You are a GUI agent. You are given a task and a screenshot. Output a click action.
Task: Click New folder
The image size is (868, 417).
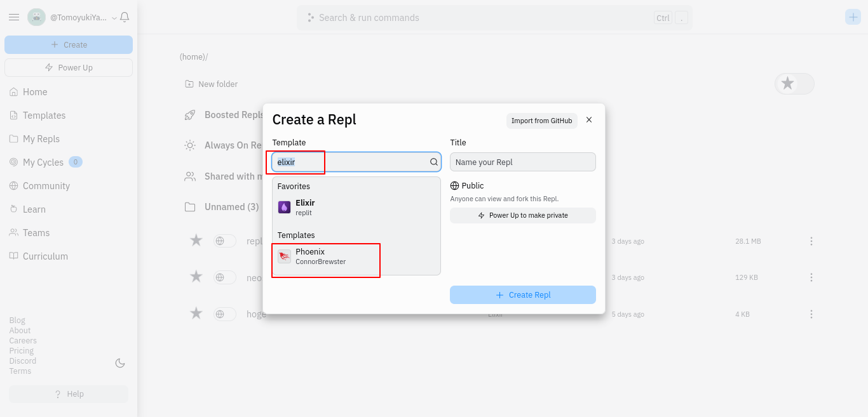211,84
